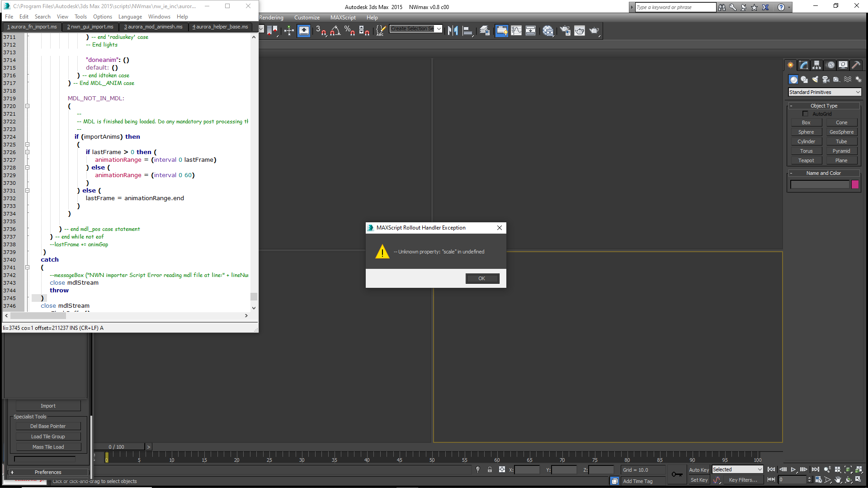Dismiss the exception dialog with OK
Screen dimensions: 868x488
tap(482, 278)
